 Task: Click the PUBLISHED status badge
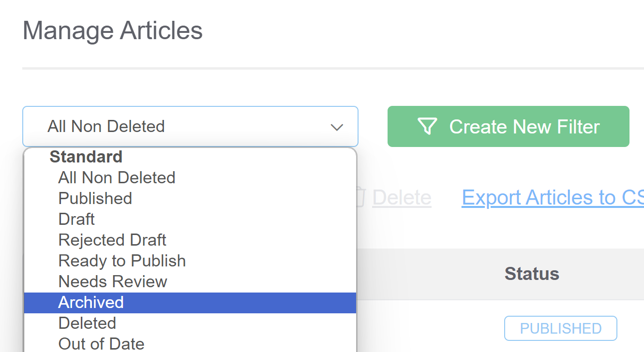point(560,328)
